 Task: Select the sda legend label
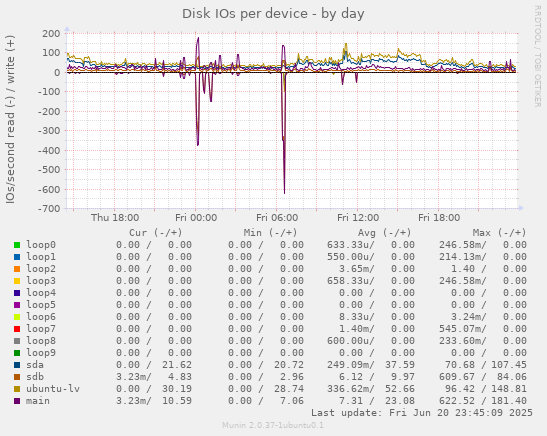(x=35, y=365)
